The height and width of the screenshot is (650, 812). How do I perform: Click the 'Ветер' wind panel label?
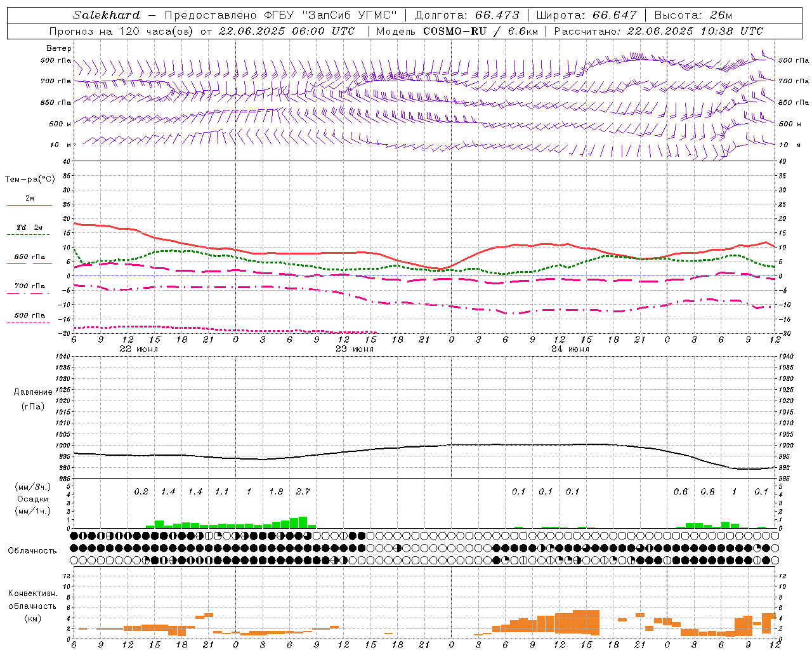pos(58,48)
